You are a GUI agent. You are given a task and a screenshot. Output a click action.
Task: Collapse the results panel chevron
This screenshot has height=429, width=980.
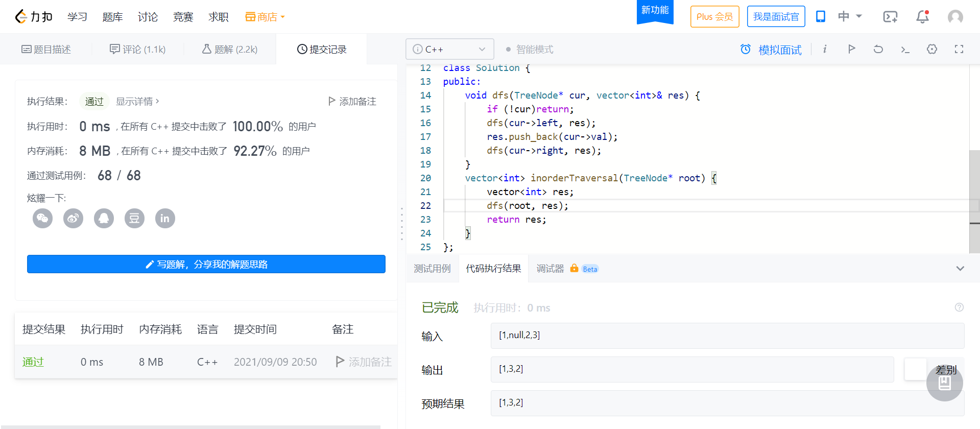click(x=960, y=268)
